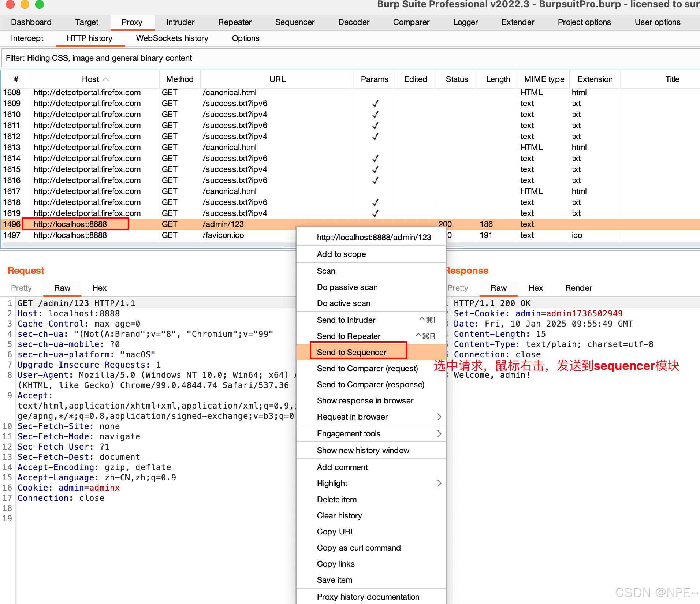This screenshot has width=700, height=604.
Task: Click the filter bar hiding CSS content
Action: point(350,58)
